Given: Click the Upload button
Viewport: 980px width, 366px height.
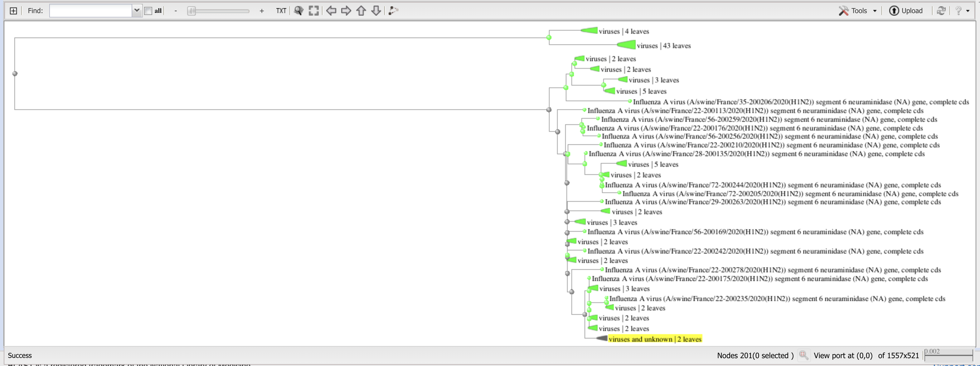Looking at the screenshot, I should point(906,11).
